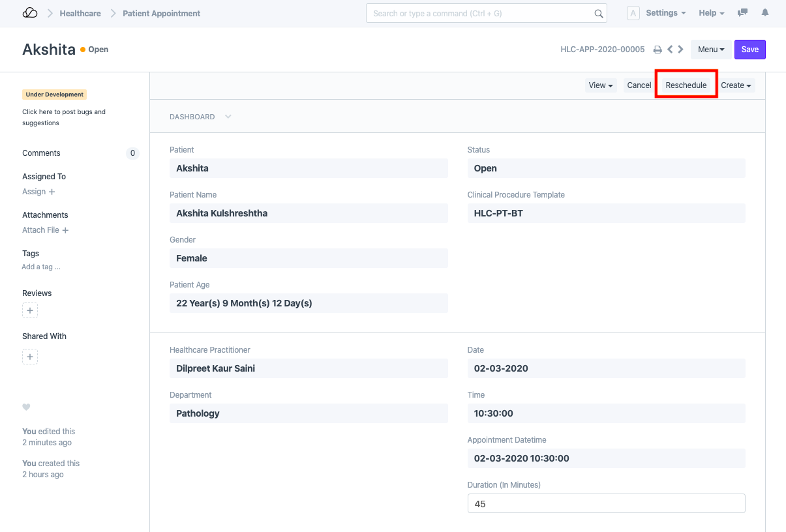
Task: Click the heart like icon
Action: (x=27, y=407)
